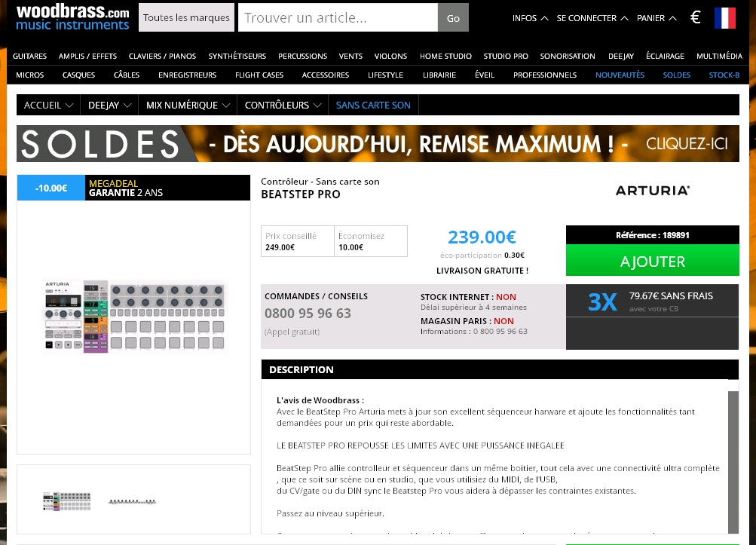This screenshot has height=545, width=756.
Task: Open the VENTS category
Action: 350,56
